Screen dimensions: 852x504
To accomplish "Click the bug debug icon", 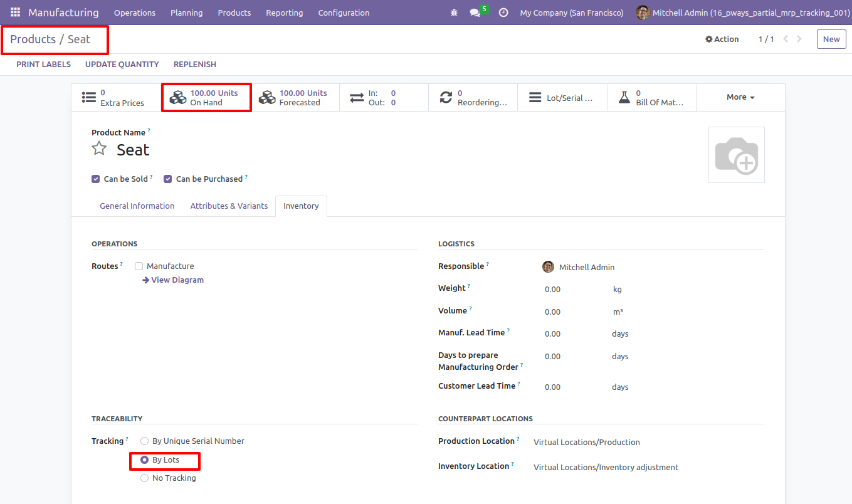I will (454, 13).
